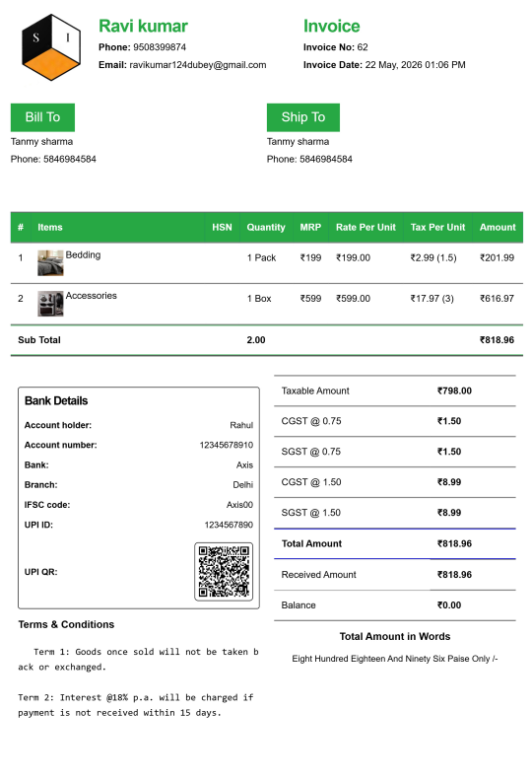This screenshot has width=532, height=780.
Task: Click the phone number under Ship To
Action: pyautogui.click(x=326, y=159)
